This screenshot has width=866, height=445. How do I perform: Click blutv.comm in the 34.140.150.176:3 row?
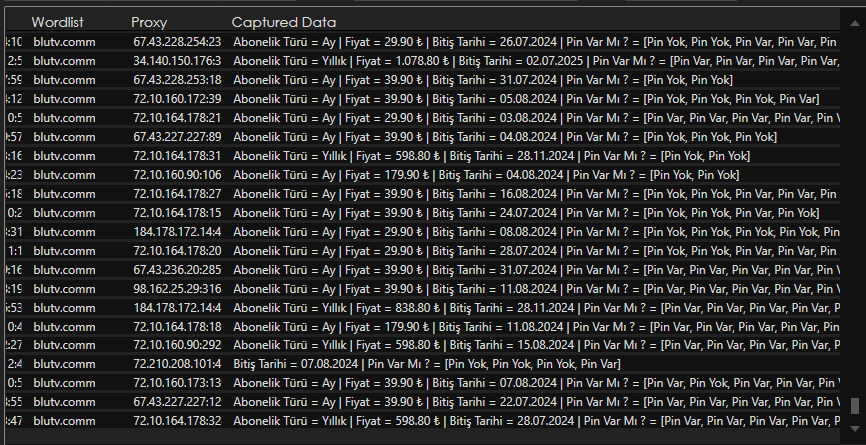pos(64,61)
